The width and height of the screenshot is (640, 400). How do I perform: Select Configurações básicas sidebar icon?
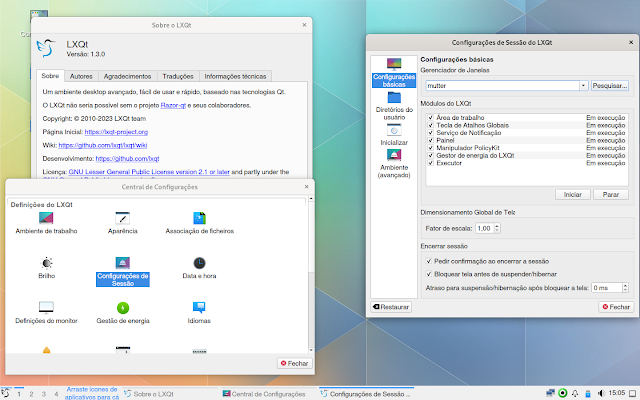pyautogui.click(x=394, y=64)
